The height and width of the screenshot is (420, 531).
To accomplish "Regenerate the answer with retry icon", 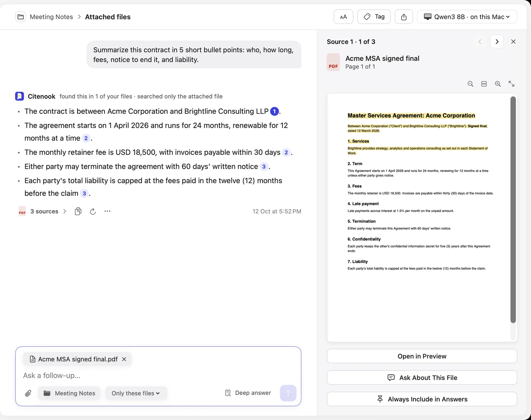I will [93, 211].
